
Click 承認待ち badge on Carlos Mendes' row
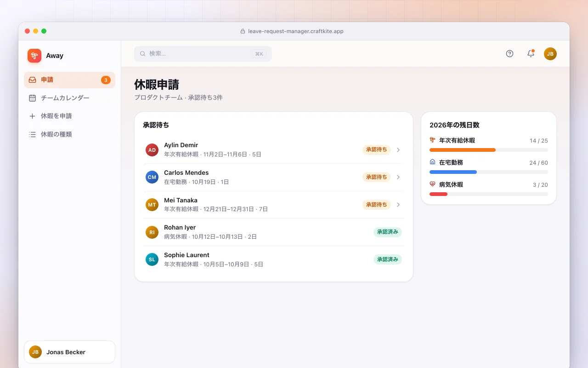pos(377,177)
